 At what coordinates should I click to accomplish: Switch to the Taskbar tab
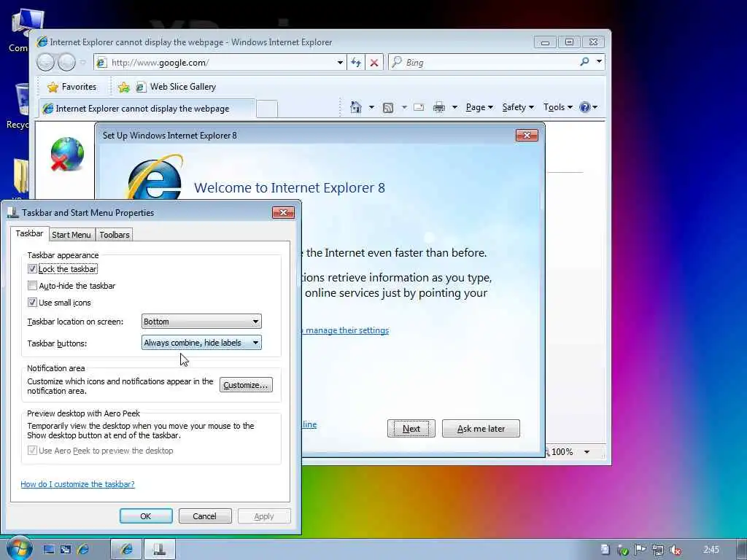[x=29, y=233]
